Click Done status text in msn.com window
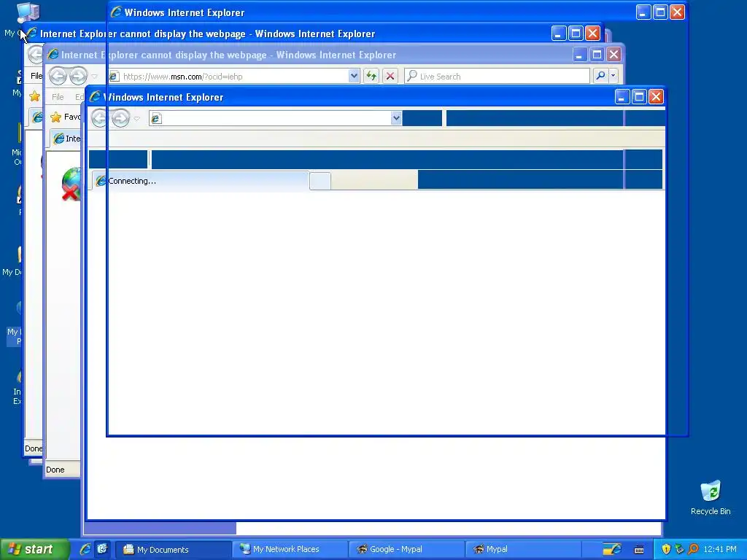 pos(55,470)
